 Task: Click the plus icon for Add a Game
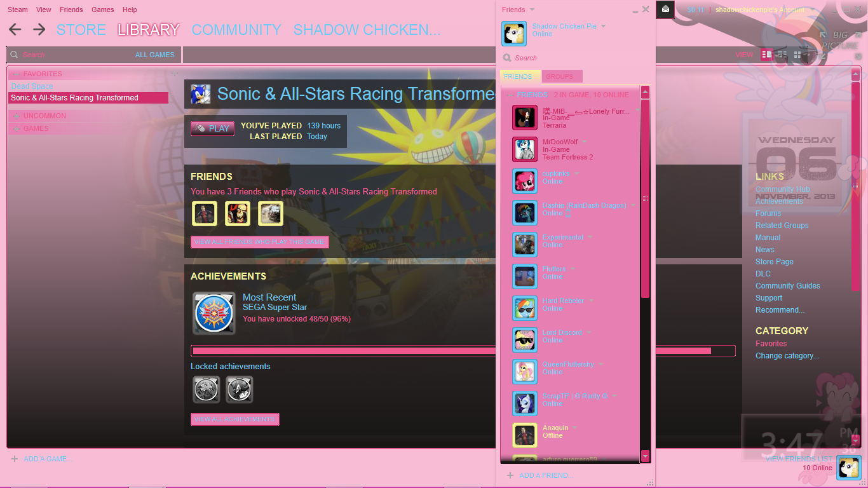tap(15, 459)
